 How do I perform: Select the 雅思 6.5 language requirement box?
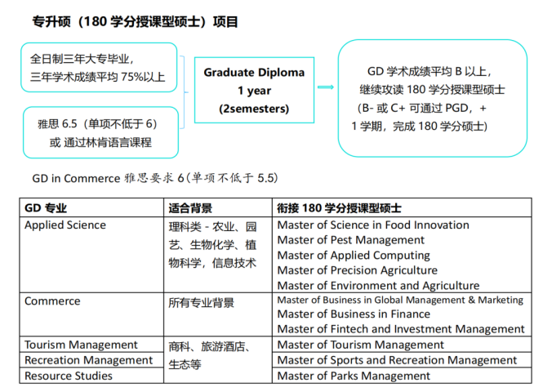pos(100,132)
